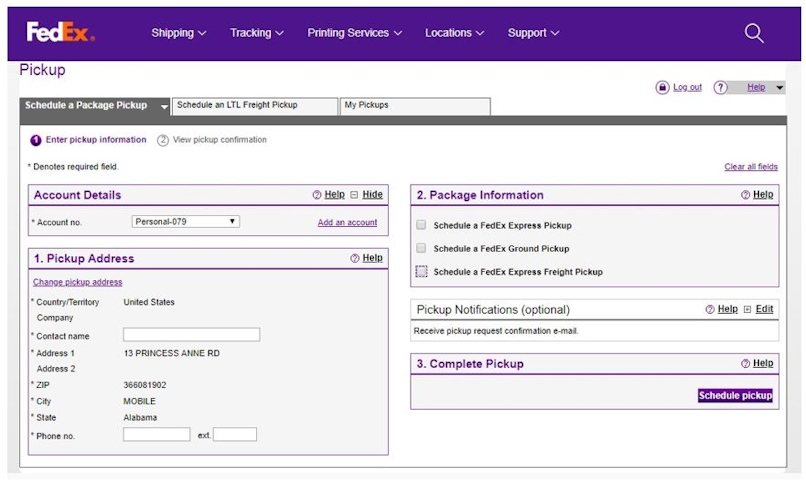This screenshot has width=806, height=485.
Task: Click the FedEx logo
Action: [60, 33]
